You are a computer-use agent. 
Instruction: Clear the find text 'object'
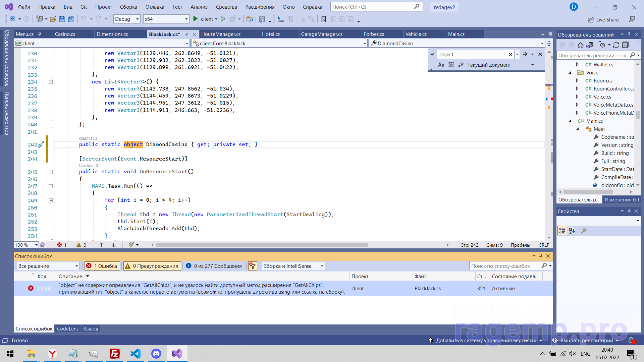510,54
